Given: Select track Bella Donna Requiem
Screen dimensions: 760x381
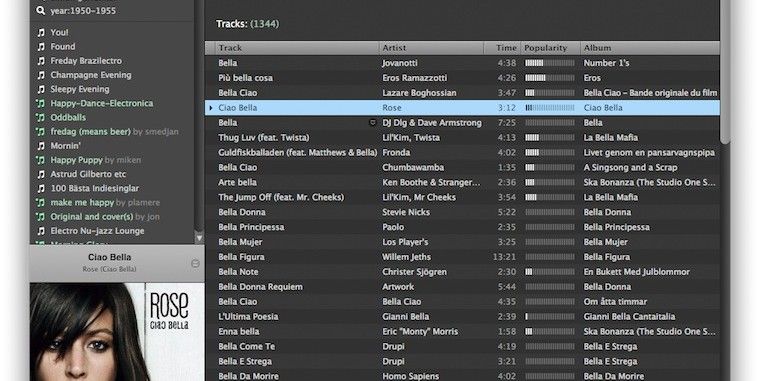Looking at the screenshot, I should click(x=260, y=287).
